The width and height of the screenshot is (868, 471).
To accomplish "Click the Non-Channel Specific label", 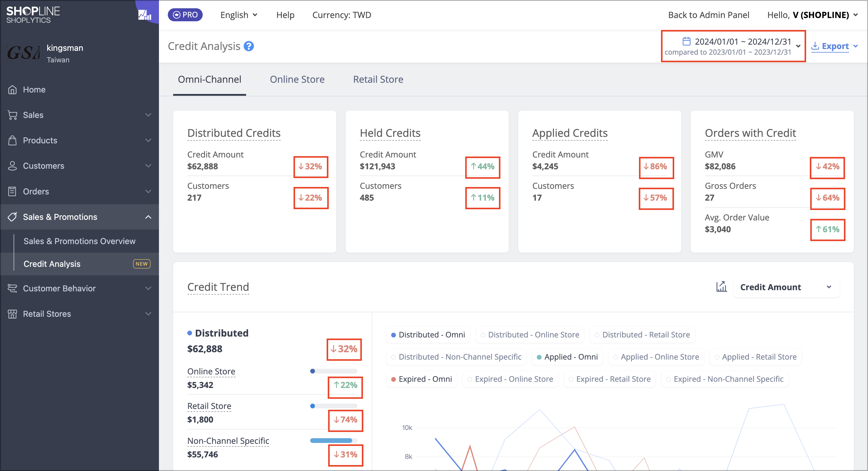I will [228, 441].
